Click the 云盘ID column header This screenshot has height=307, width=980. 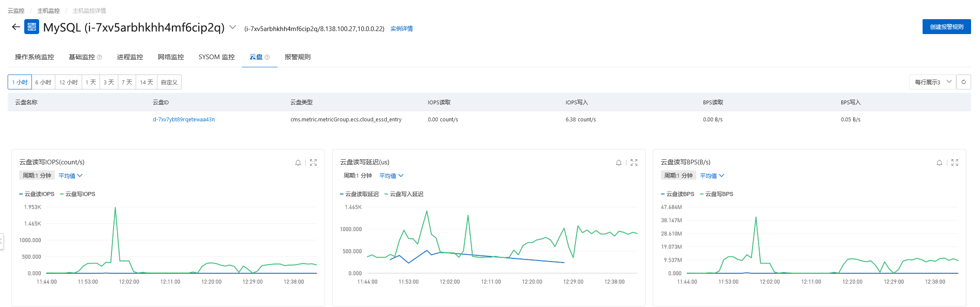point(161,103)
